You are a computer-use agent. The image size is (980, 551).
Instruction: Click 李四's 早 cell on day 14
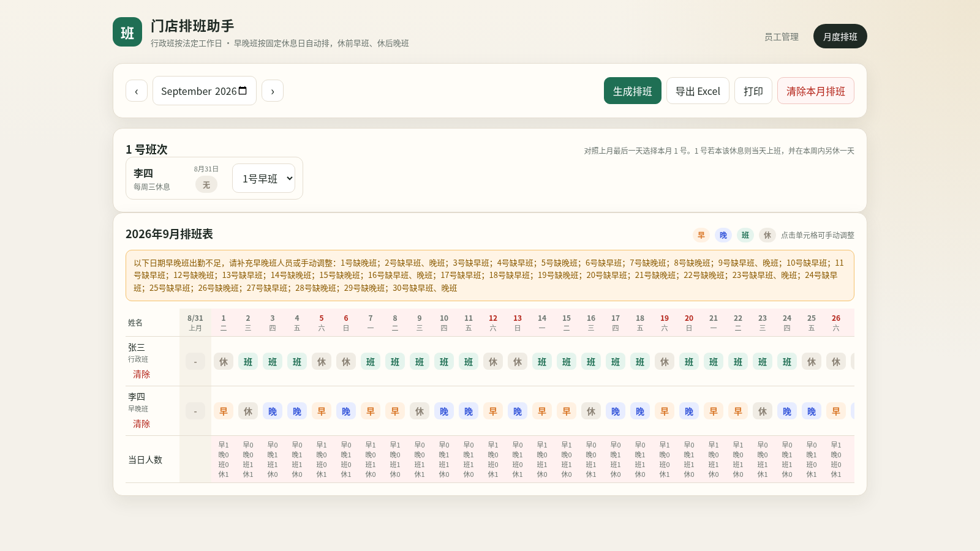(542, 411)
